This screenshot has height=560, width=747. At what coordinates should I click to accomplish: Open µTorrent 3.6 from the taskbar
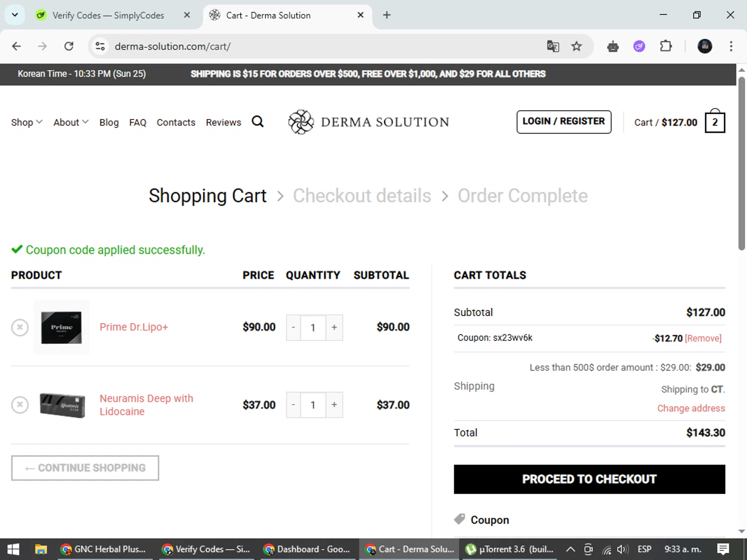point(510,549)
